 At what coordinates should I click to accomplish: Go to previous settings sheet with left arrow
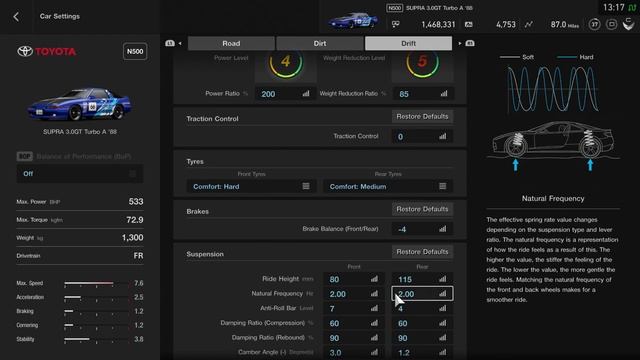coord(180,43)
